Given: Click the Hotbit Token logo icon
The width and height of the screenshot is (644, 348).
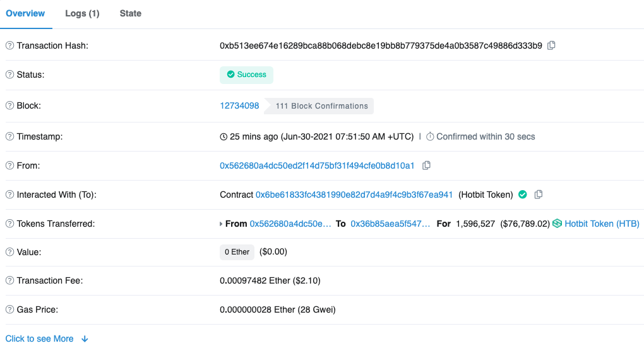Looking at the screenshot, I should pos(557,224).
